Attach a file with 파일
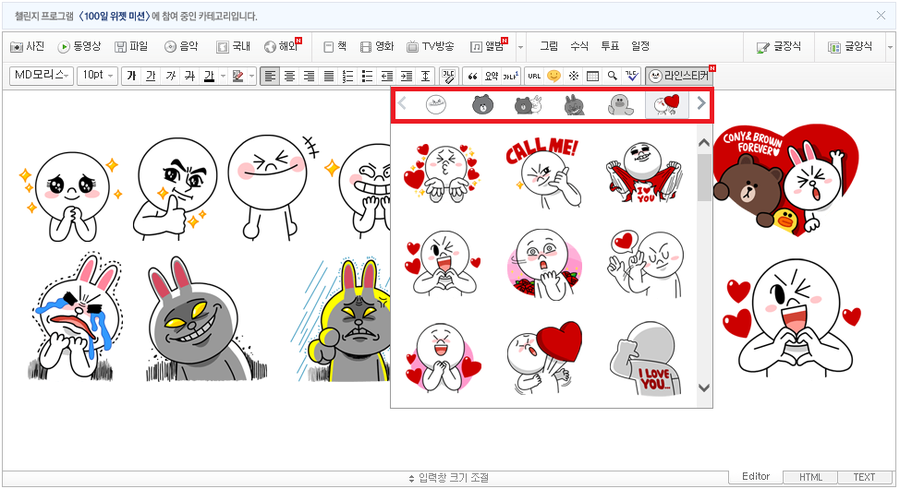 (x=131, y=46)
